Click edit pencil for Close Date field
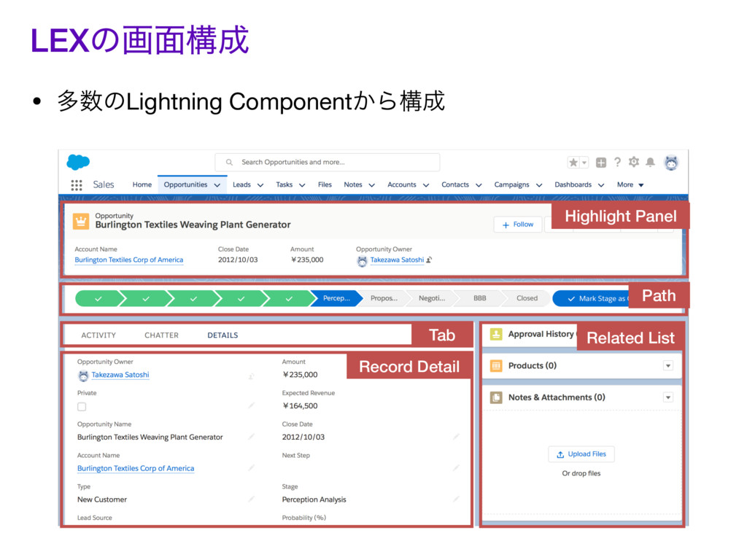 coord(456,437)
